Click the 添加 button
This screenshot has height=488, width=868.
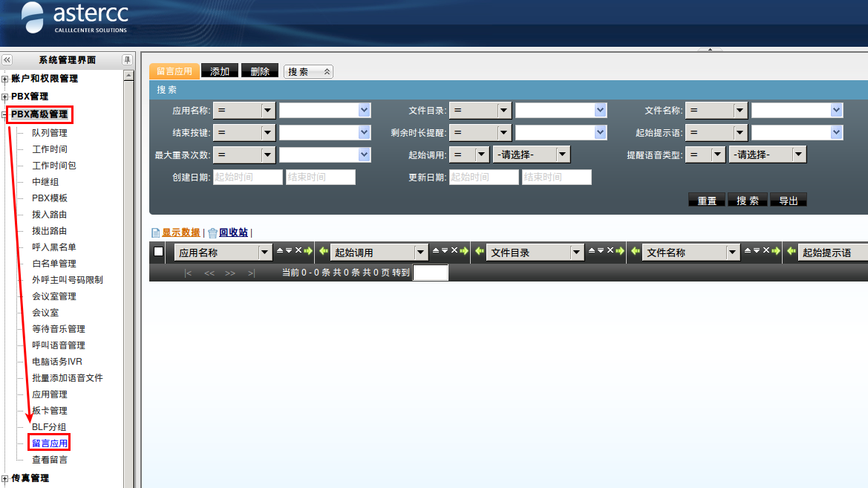(220, 71)
